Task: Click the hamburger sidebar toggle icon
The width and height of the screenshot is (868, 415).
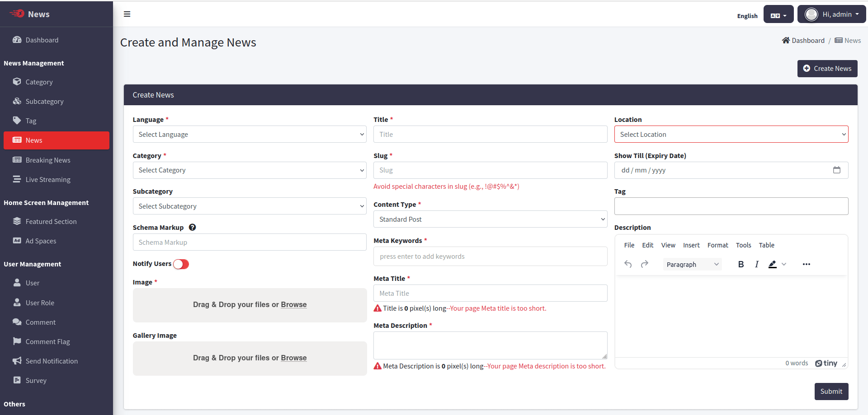Action: tap(127, 14)
